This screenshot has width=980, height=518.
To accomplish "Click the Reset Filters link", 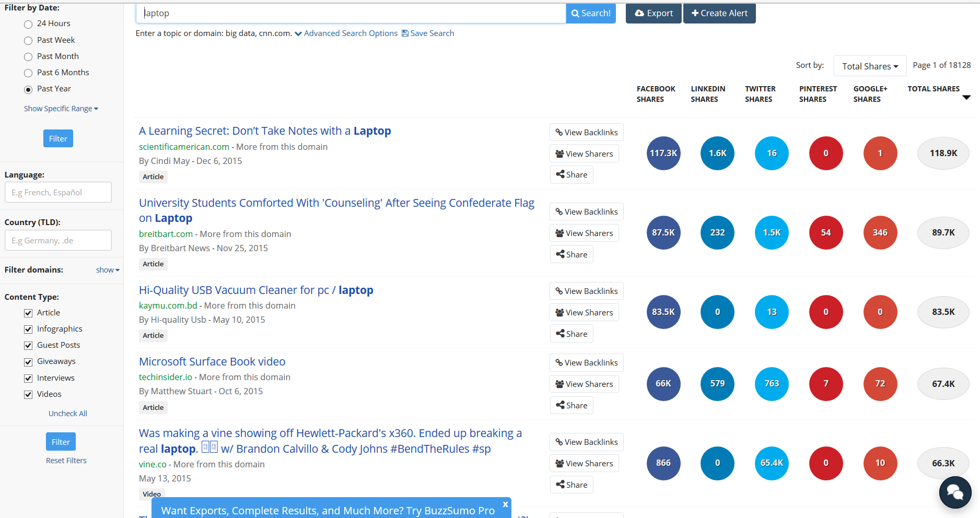I will point(66,461).
